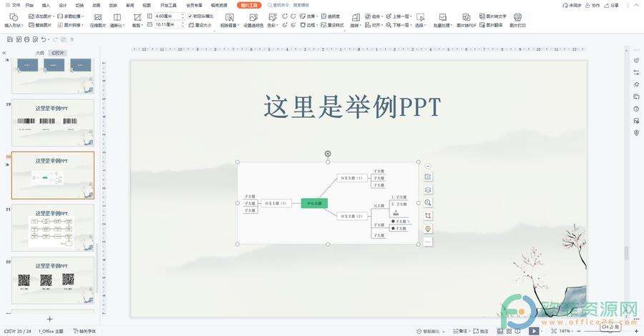The height and width of the screenshot is (336, 644).
Task: Click the picture width input field
Action: pos(170,24)
